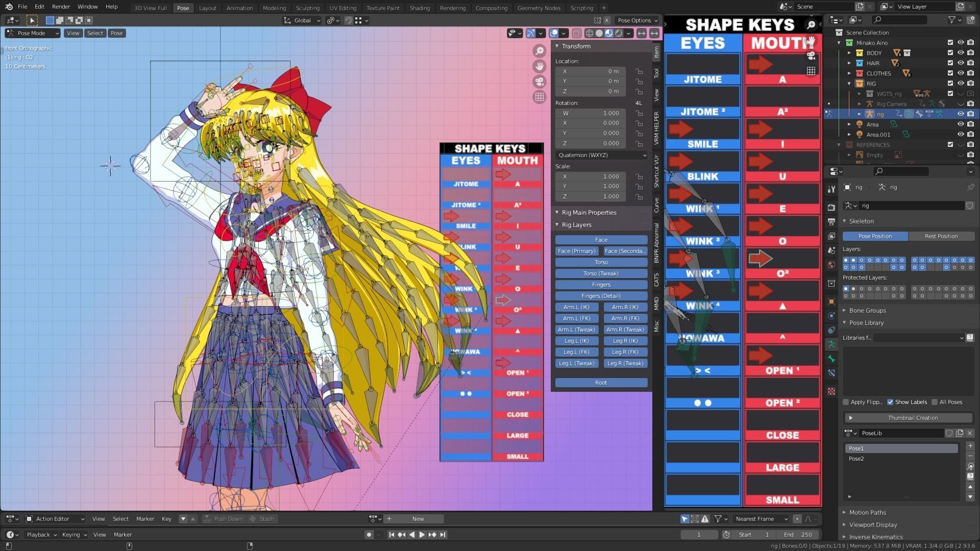Click the viewport pan hand gizmo

pos(540,66)
